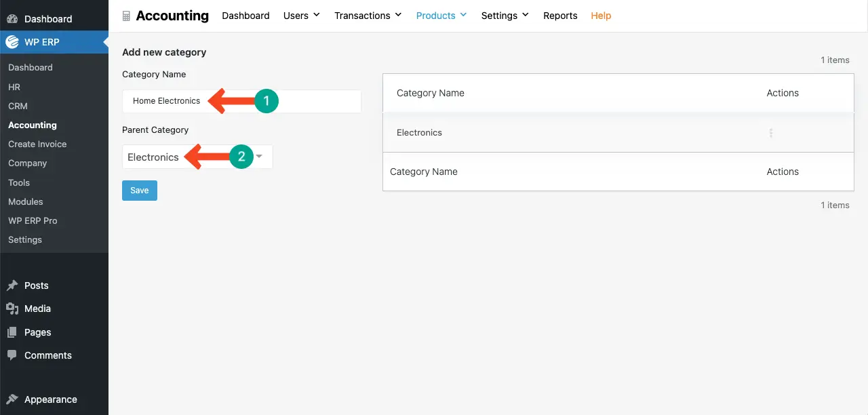Click the Media library icon
868x415 pixels.
point(12,309)
